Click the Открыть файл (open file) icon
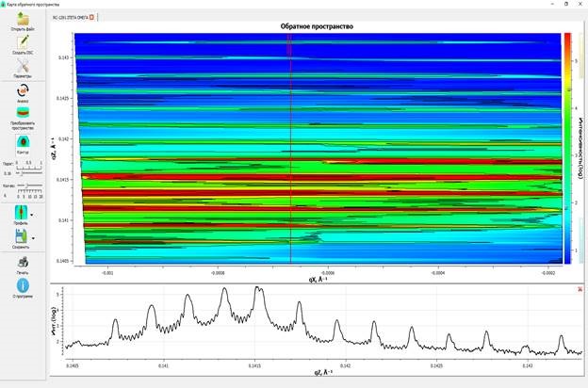The width and height of the screenshot is (588, 388). click(23, 20)
